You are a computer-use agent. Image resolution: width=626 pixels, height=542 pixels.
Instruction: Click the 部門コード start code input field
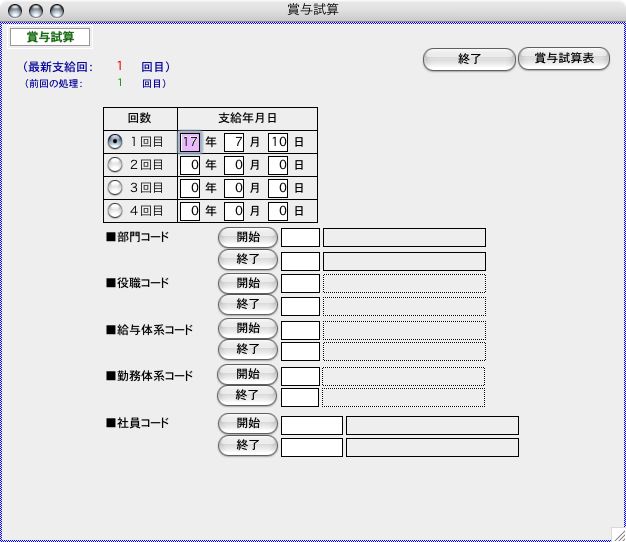pyautogui.click(x=300, y=238)
